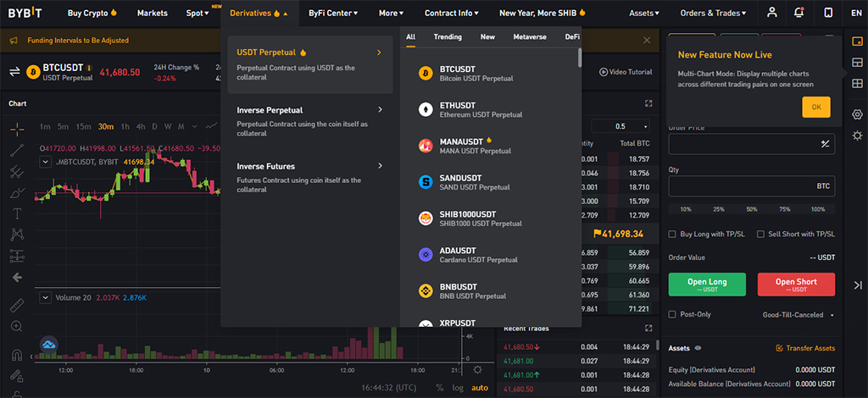Click the OK button on feature popup

(x=816, y=108)
